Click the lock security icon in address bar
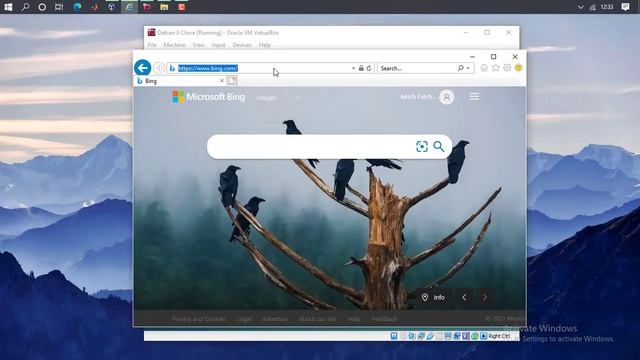Image resolution: width=640 pixels, height=360 pixels. pos(361,68)
